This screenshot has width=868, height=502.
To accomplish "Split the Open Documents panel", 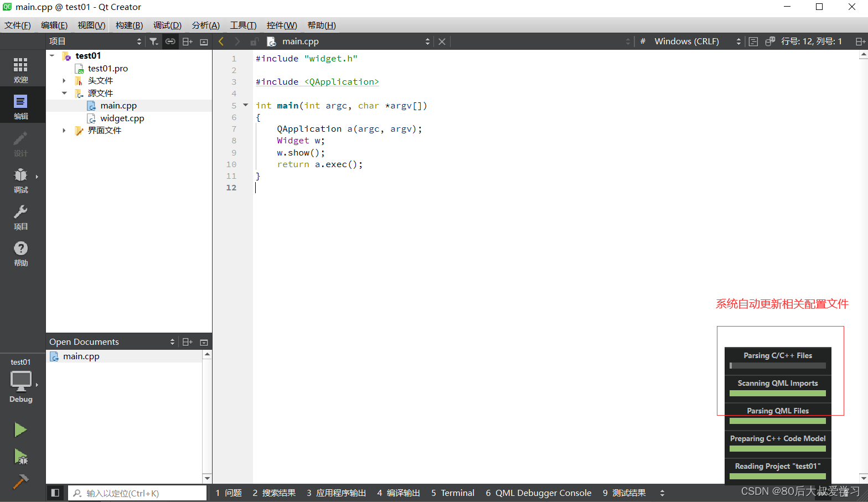I will (x=187, y=342).
